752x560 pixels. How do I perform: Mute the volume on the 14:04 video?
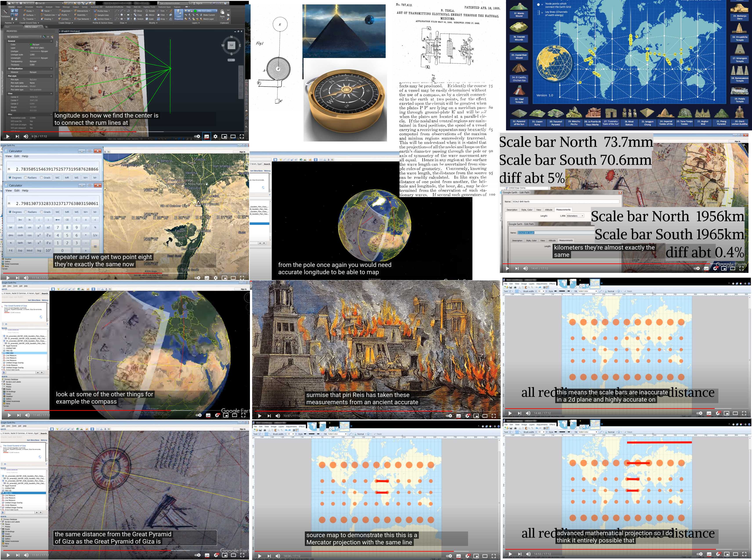coord(278,556)
